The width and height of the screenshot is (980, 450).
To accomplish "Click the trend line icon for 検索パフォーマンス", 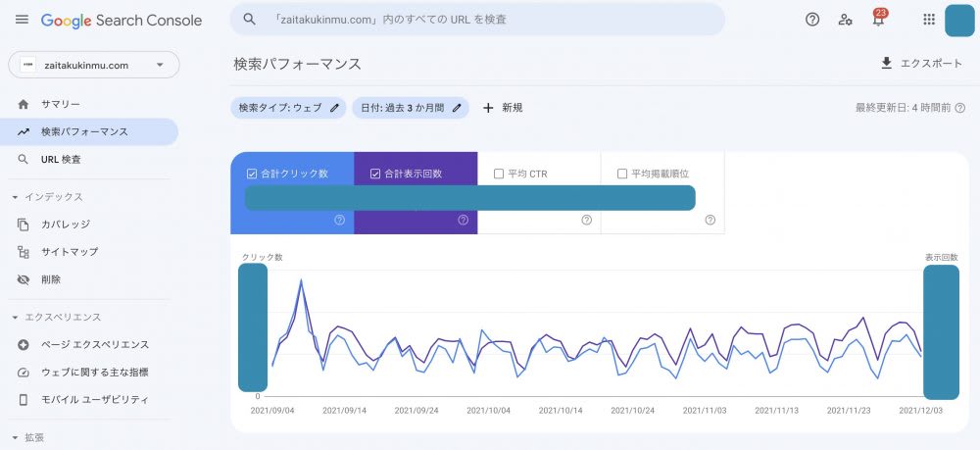I will (24, 132).
